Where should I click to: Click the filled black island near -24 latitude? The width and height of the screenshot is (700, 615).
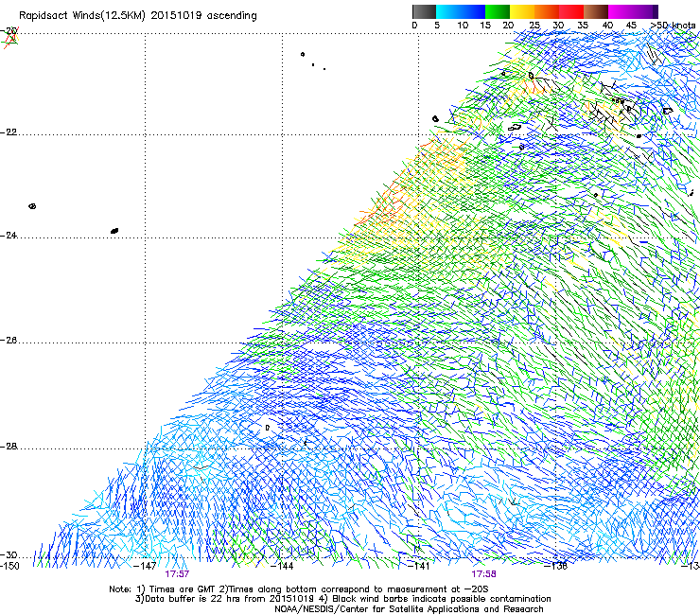[114, 231]
